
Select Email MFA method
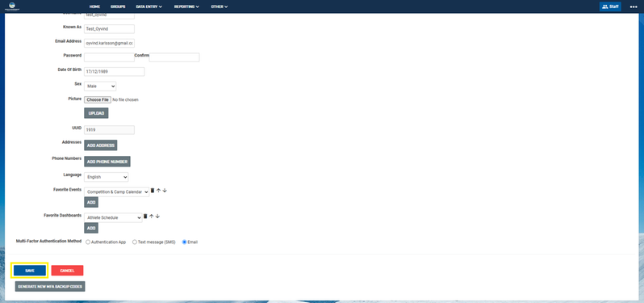click(185, 242)
